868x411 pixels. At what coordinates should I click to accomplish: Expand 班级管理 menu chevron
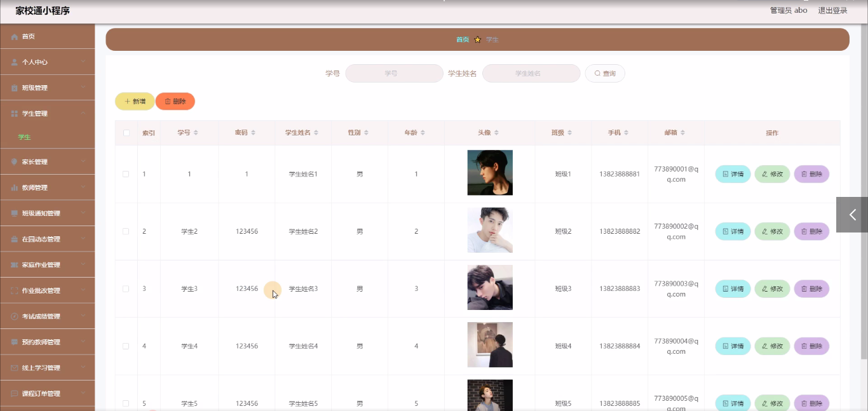point(83,88)
